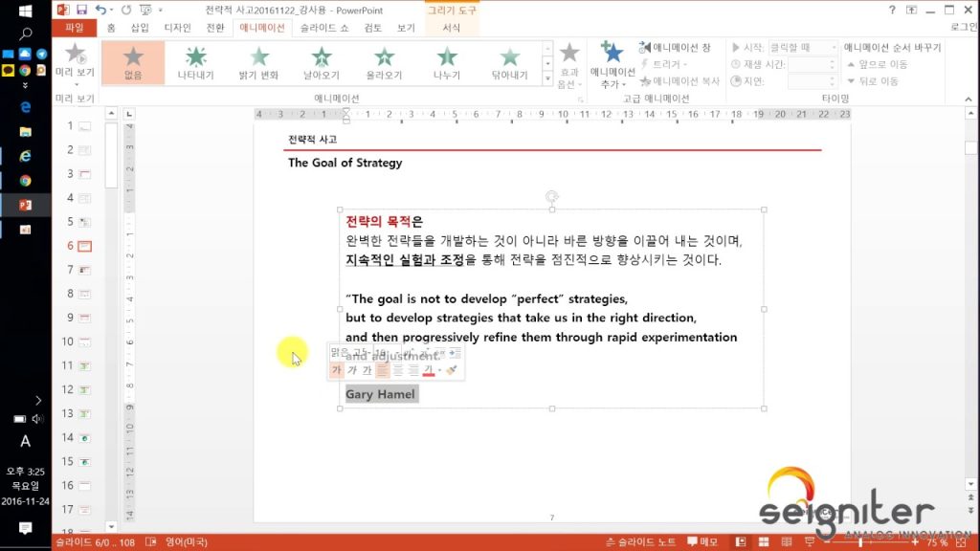
Task: Open the 슬라이드 쇼 ribbon tab
Action: coord(323,28)
